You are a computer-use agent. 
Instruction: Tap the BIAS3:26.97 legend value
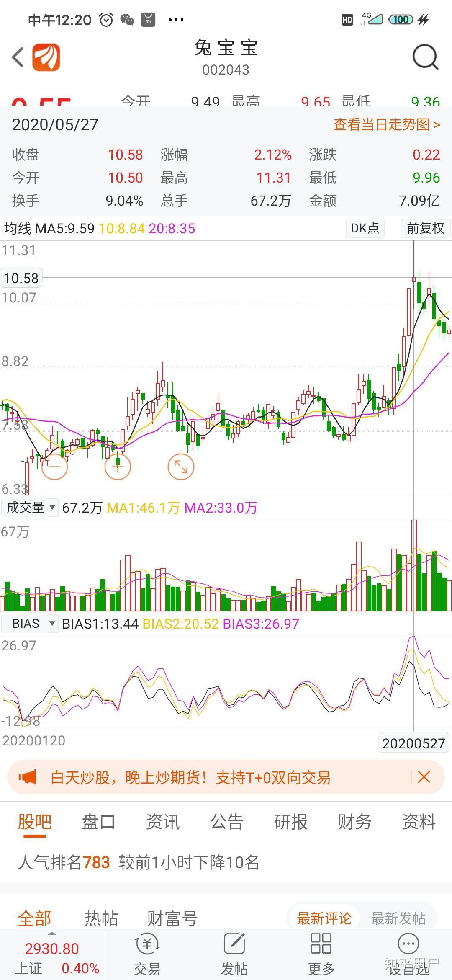pos(261,624)
